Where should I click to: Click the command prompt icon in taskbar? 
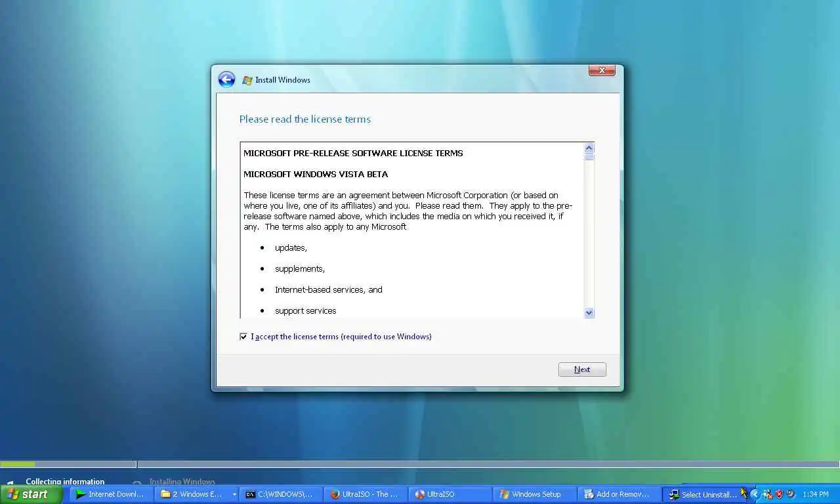[x=250, y=494]
